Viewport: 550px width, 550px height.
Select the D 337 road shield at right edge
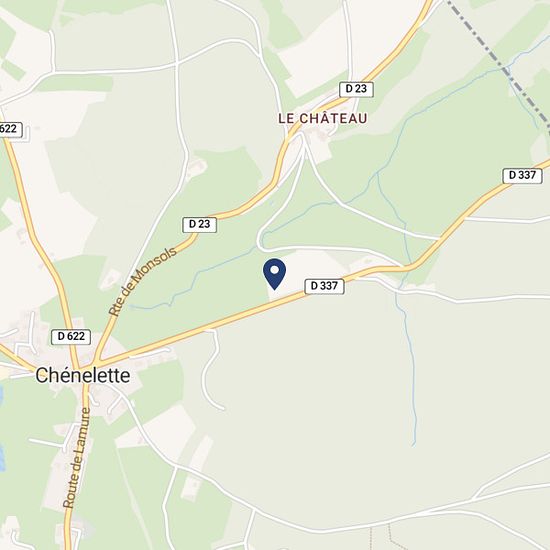point(522,175)
